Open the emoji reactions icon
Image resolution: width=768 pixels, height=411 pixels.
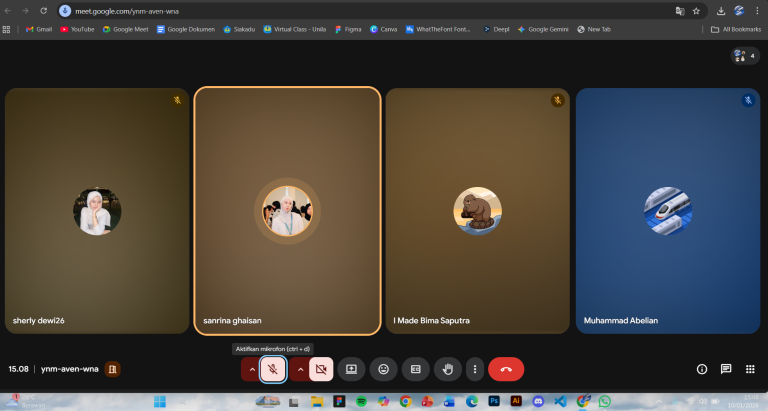coord(383,369)
